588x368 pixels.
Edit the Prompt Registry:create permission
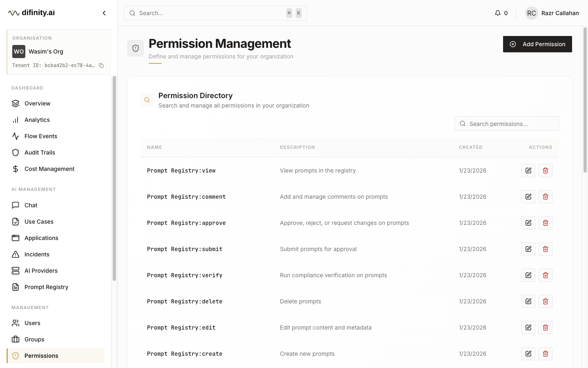tap(528, 354)
